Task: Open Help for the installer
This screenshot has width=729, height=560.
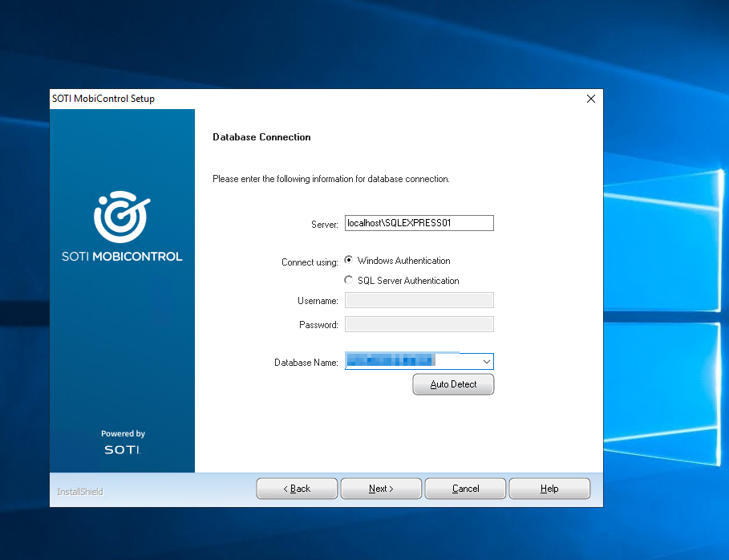Action: tap(549, 489)
